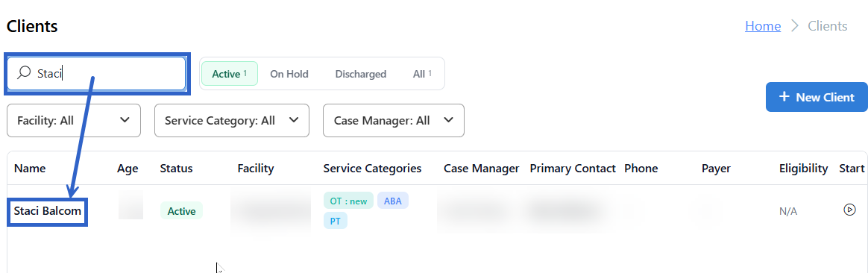Focus the client search field containing Staci

pyautogui.click(x=96, y=73)
